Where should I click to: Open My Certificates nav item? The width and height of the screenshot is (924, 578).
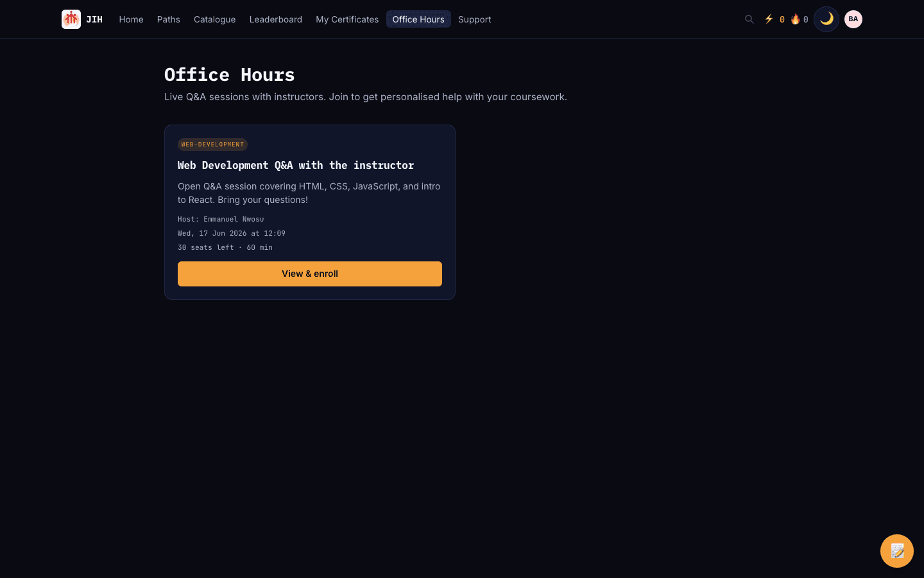point(347,19)
